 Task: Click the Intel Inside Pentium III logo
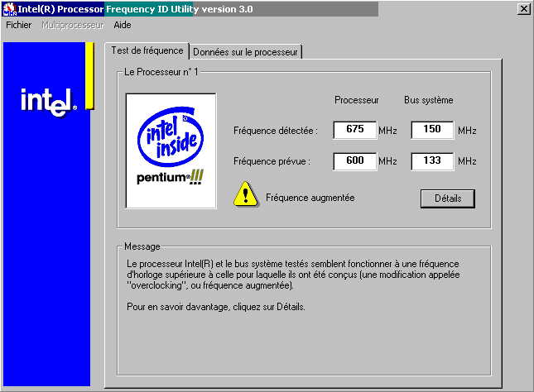coord(171,151)
